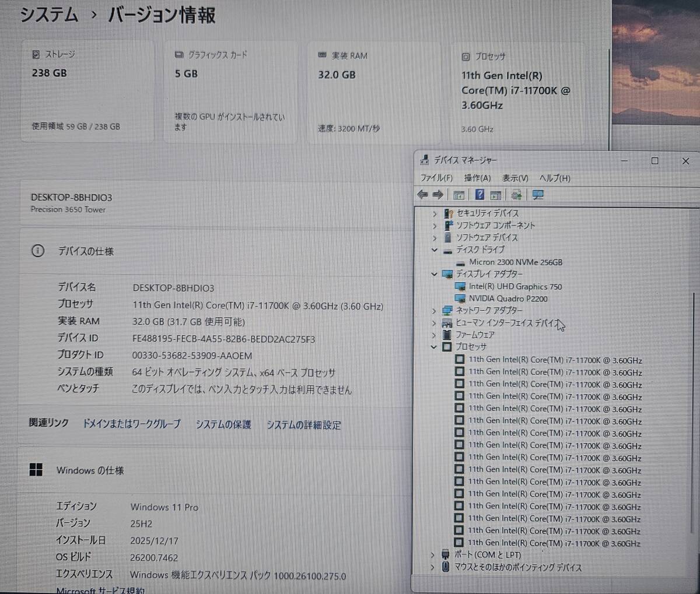This screenshot has width=700, height=594.
Task: Click the Windows logo beside Windows の仕様
Action: (36, 470)
